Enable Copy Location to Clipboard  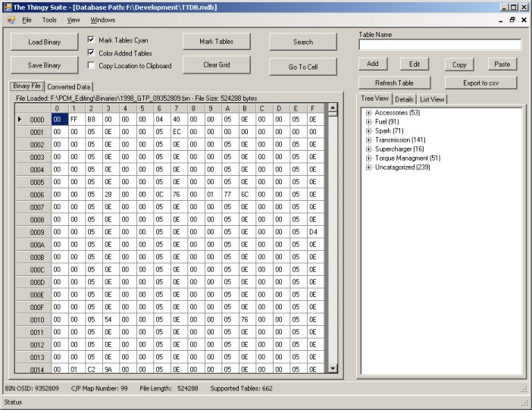click(x=91, y=65)
